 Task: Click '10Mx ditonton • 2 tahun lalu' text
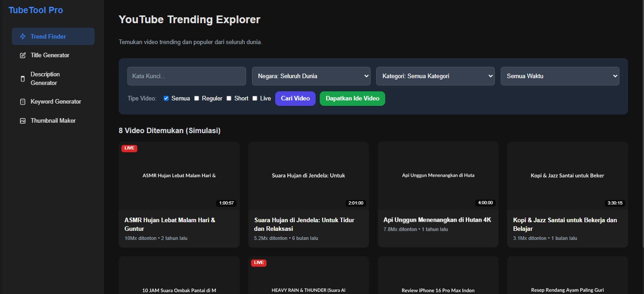click(156, 238)
